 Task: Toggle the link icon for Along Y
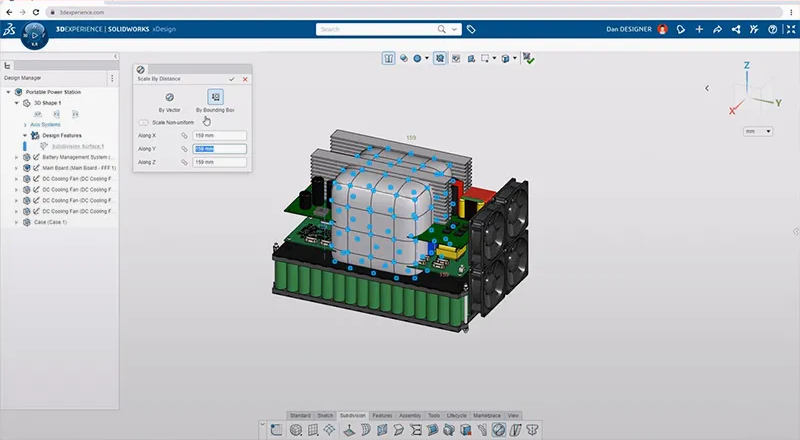click(x=184, y=149)
